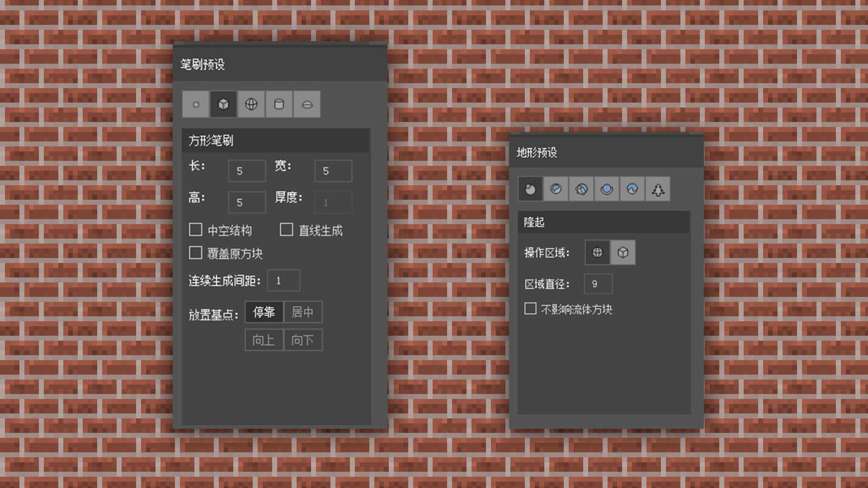
Task: Click the 厚度 label
Action: 288,197
